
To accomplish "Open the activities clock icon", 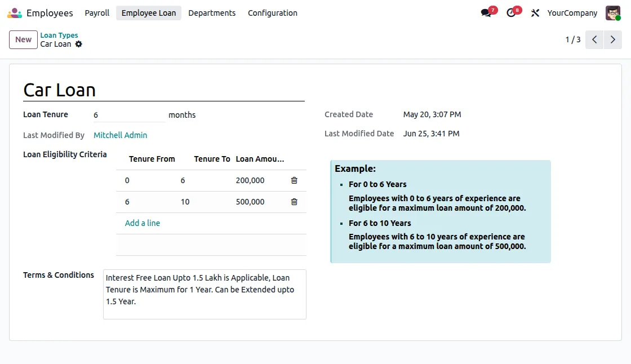I will tap(510, 13).
